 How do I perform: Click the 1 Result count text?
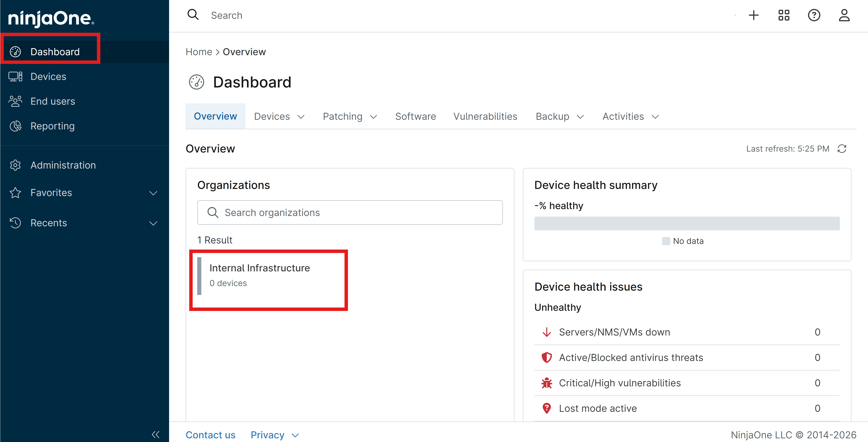215,240
